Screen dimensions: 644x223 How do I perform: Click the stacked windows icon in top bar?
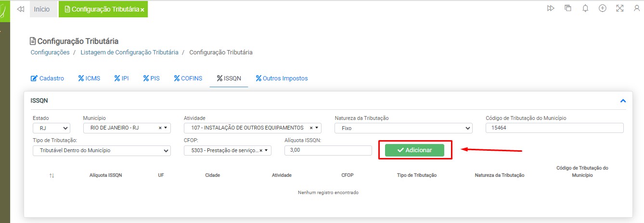tap(568, 9)
